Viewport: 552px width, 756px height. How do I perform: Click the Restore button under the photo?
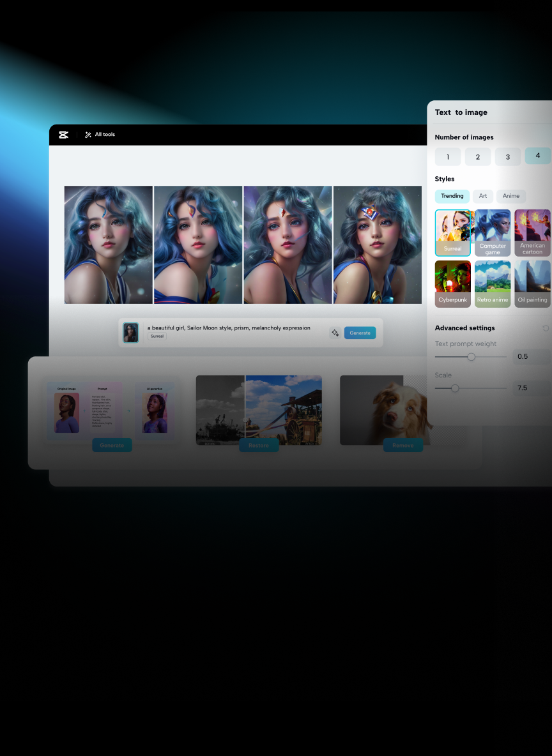pos(259,445)
